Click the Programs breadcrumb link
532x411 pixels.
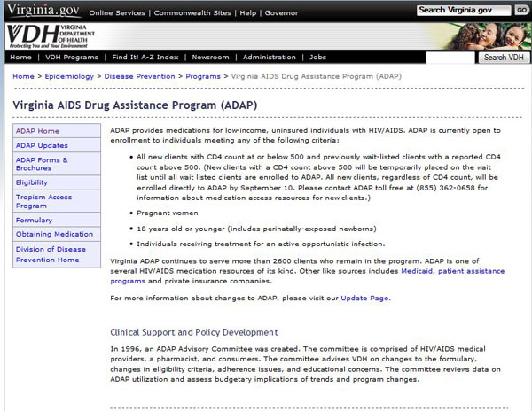click(203, 76)
